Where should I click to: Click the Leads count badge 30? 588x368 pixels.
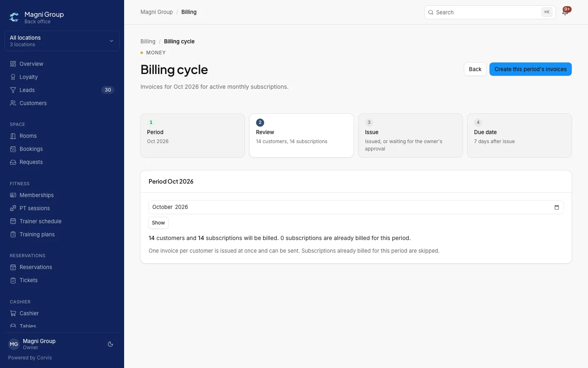pos(108,90)
